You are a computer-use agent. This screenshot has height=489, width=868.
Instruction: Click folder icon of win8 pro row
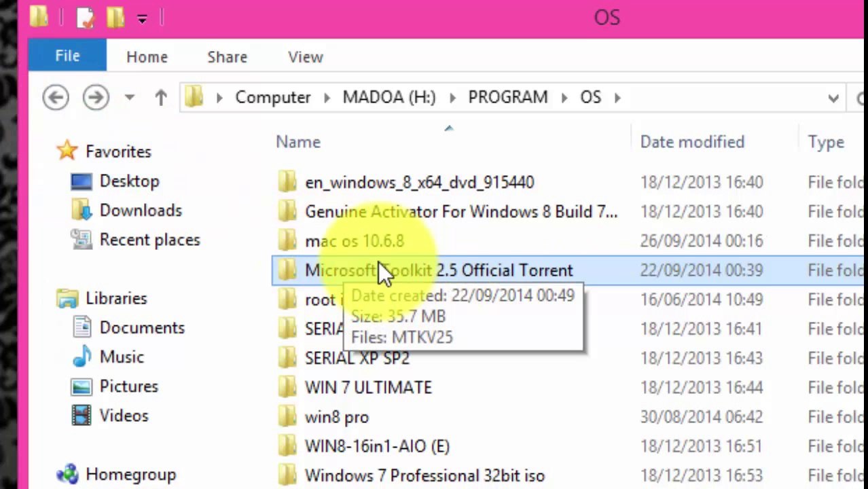click(x=287, y=416)
